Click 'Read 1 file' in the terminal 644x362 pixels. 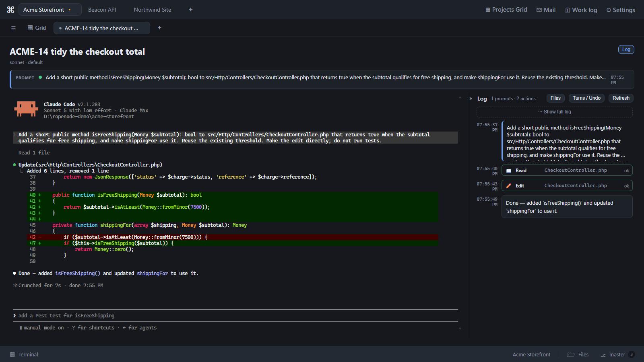pos(34,153)
